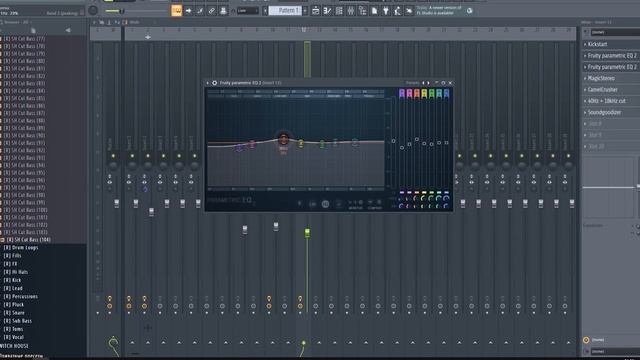Toggle the purple band type bar under EQ sliders
The height and width of the screenshot is (360, 640).
[x=402, y=192]
